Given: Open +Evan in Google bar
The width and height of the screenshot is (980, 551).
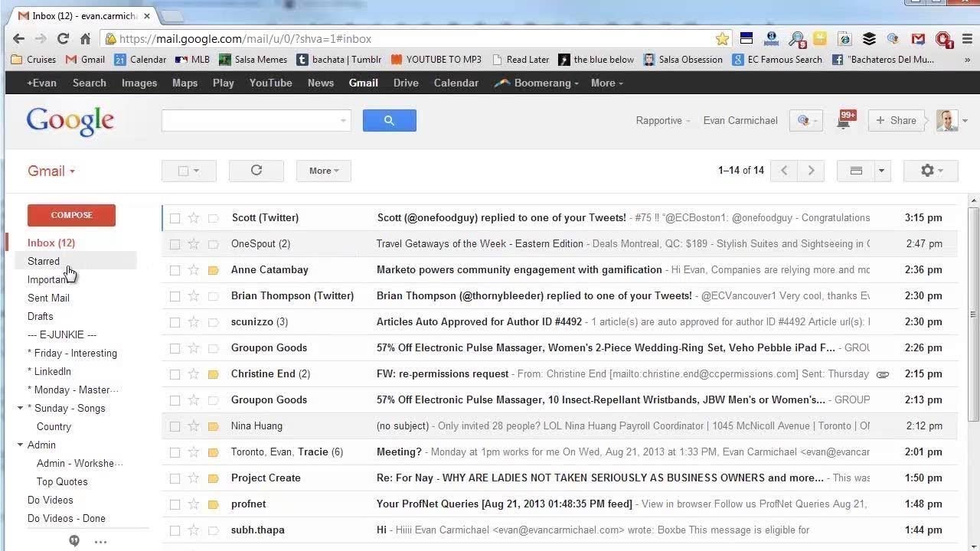Looking at the screenshot, I should tap(41, 83).
